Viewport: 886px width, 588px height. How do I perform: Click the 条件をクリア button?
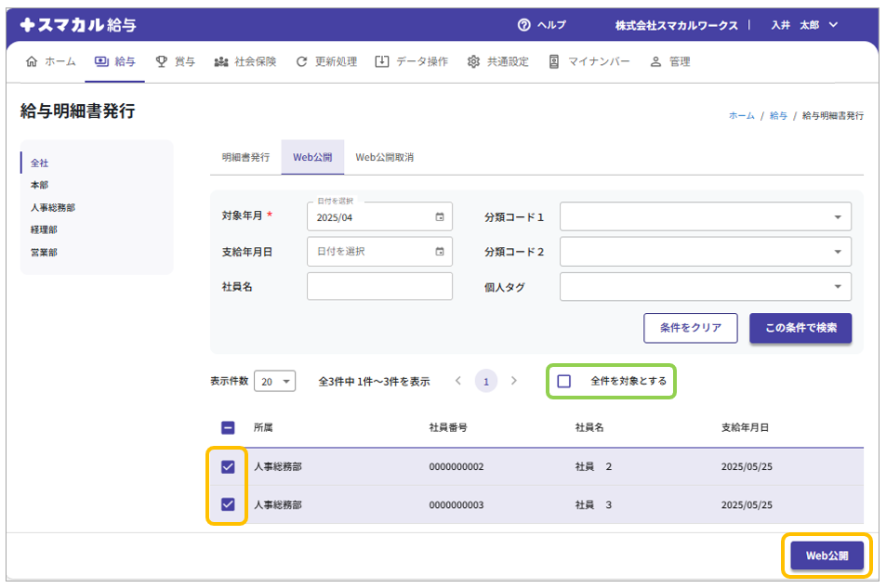(x=690, y=328)
